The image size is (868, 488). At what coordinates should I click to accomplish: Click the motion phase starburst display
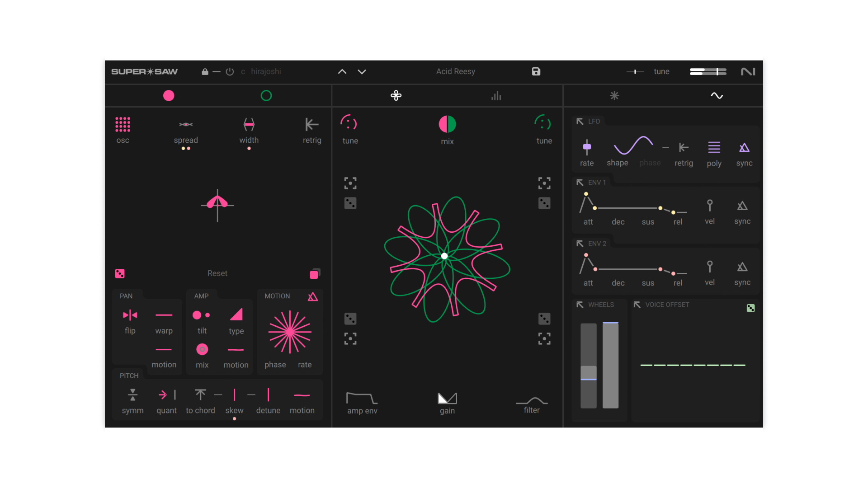(290, 332)
